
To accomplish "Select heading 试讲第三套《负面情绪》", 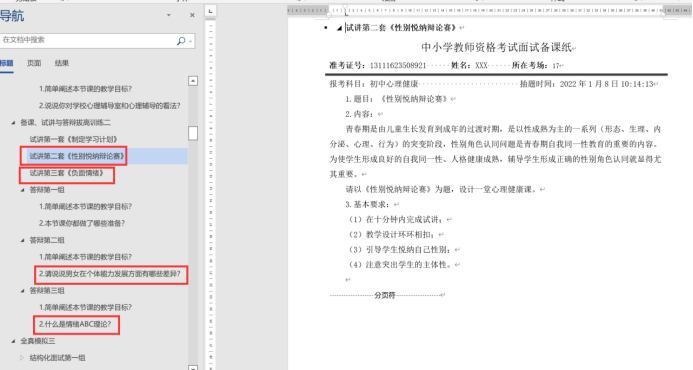I will (67, 173).
